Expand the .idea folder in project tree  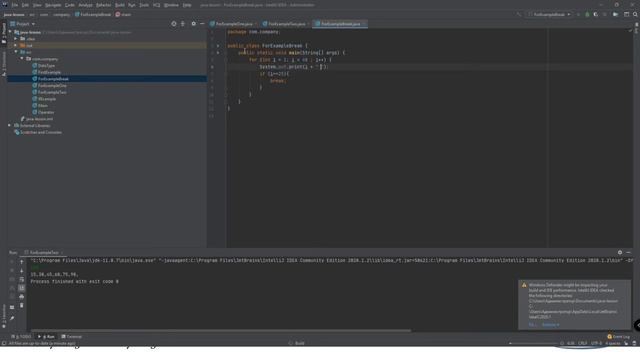tap(16, 39)
